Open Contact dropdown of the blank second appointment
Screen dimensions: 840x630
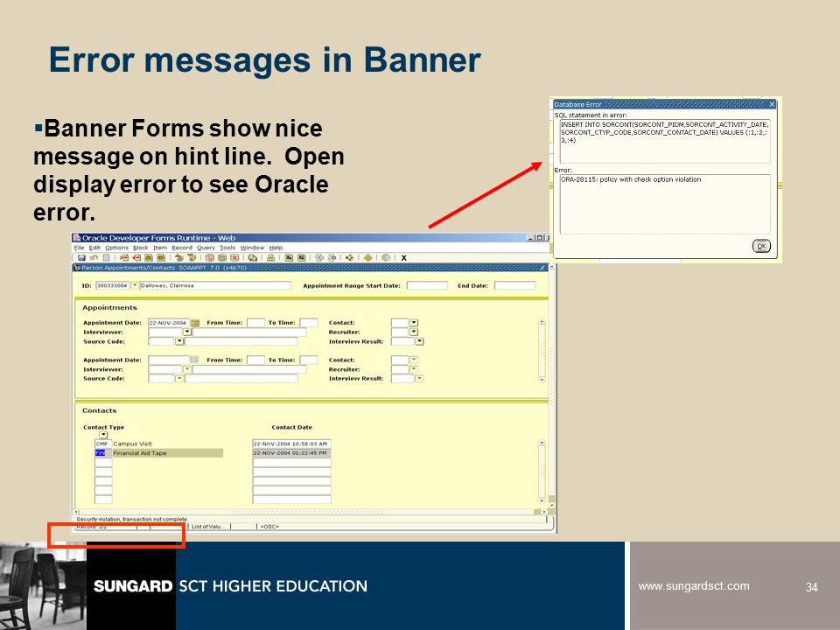click(414, 360)
